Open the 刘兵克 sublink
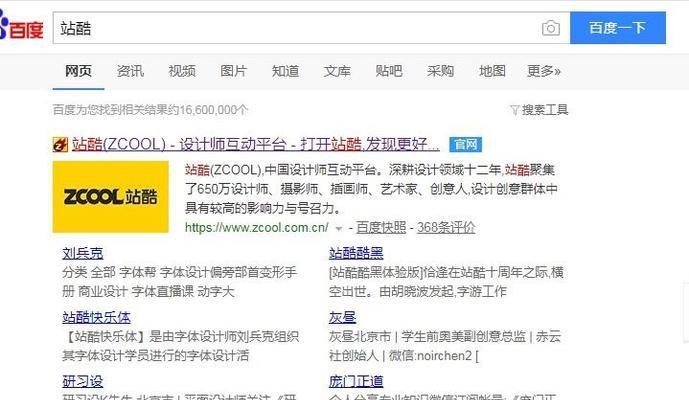The image size is (689, 400). (x=83, y=253)
